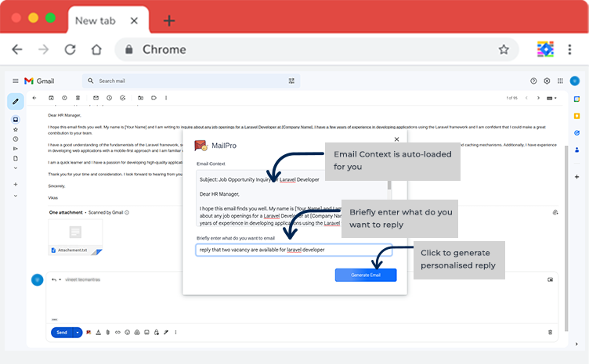Expand the reply type dropdown arrow

[x=60, y=279]
